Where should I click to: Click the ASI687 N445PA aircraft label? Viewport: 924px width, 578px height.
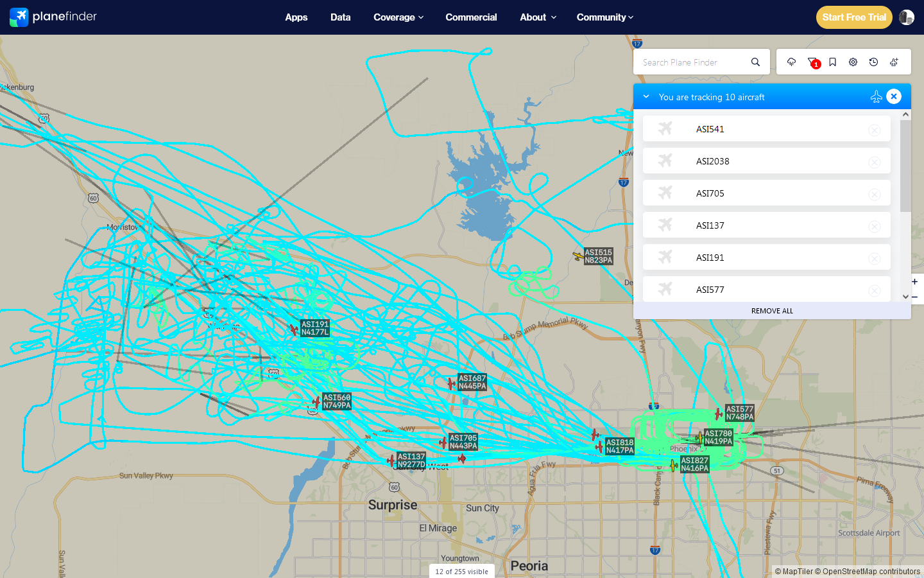(x=472, y=382)
